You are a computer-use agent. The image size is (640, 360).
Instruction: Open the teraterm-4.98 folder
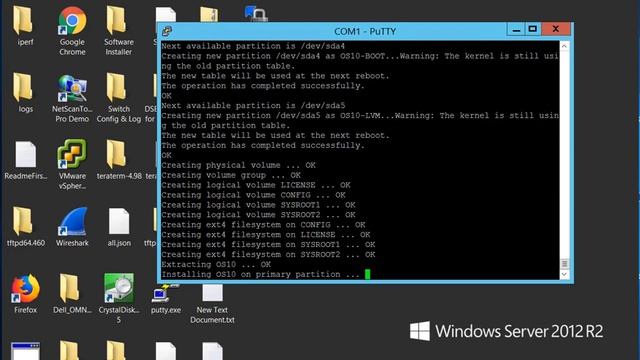pyautogui.click(x=119, y=160)
